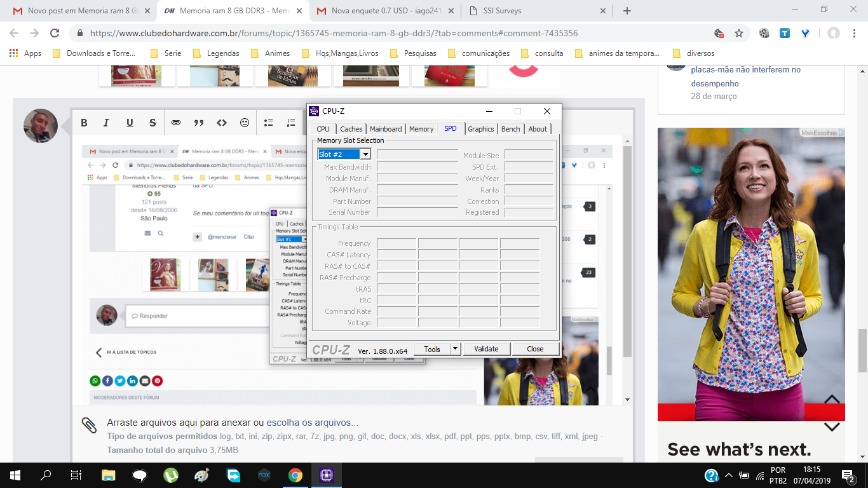
Task: Launch File Explorer from the taskbar
Action: click(x=109, y=475)
